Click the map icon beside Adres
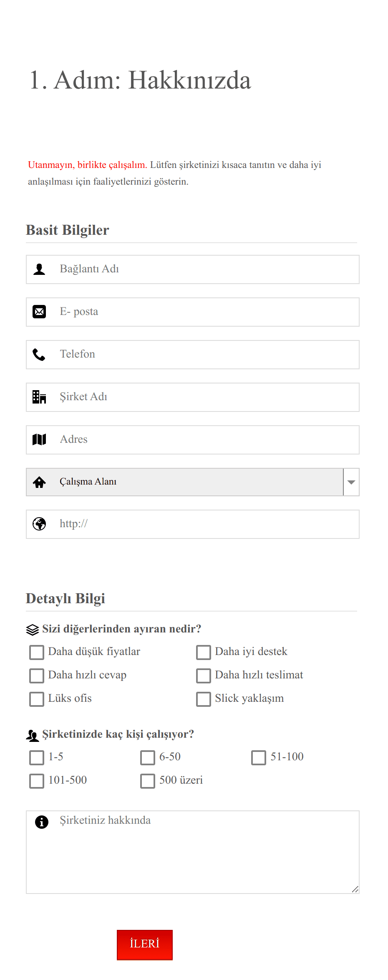The width and height of the screenshot is (388, 980). coord(39,439)
